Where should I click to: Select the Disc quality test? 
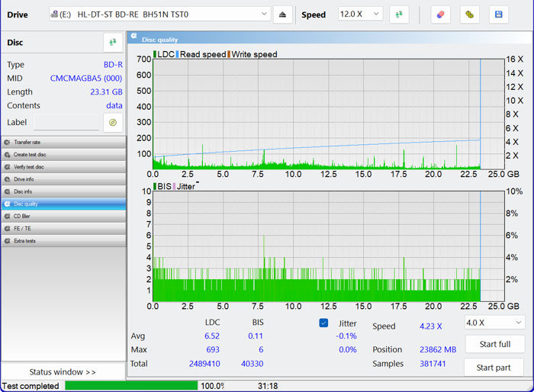pos(63,204)
